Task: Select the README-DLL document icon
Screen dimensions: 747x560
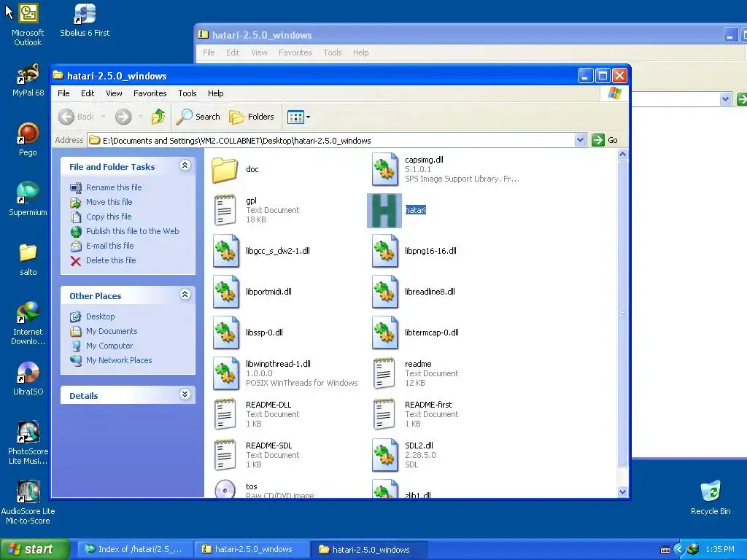Action: point(225,415)
